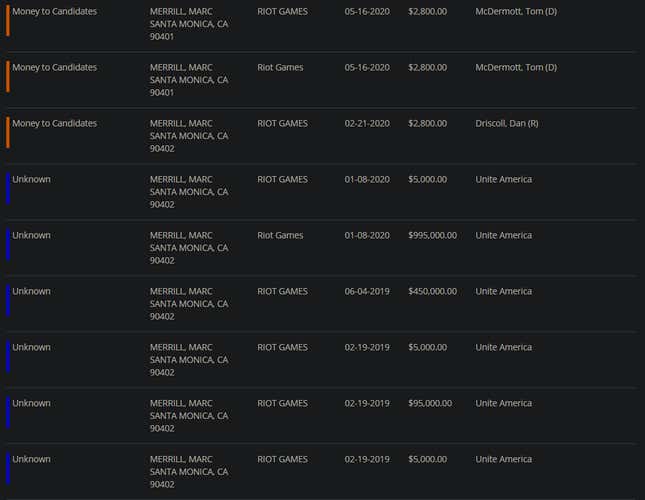Click the $995,000.00 contribution amount
This screenshot has height=500, width=645.
432,235
